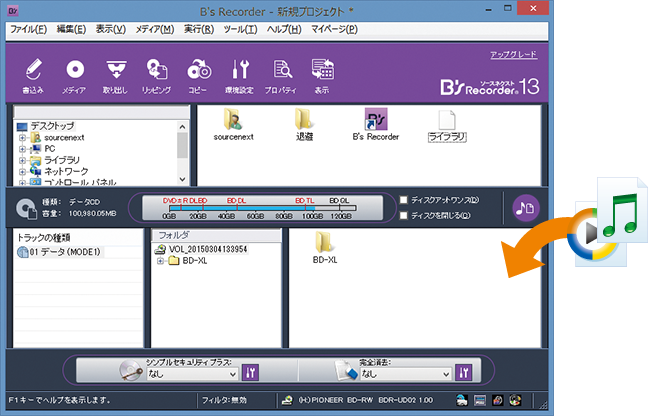This screenshot has width=660, height=419.
Task: Open 完全消去 settings wrench button
Action: (463, 372)
